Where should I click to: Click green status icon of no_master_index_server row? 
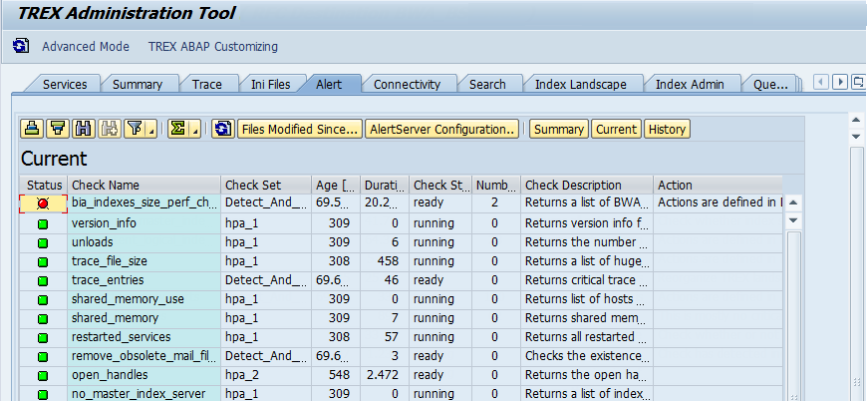point(43,394)
